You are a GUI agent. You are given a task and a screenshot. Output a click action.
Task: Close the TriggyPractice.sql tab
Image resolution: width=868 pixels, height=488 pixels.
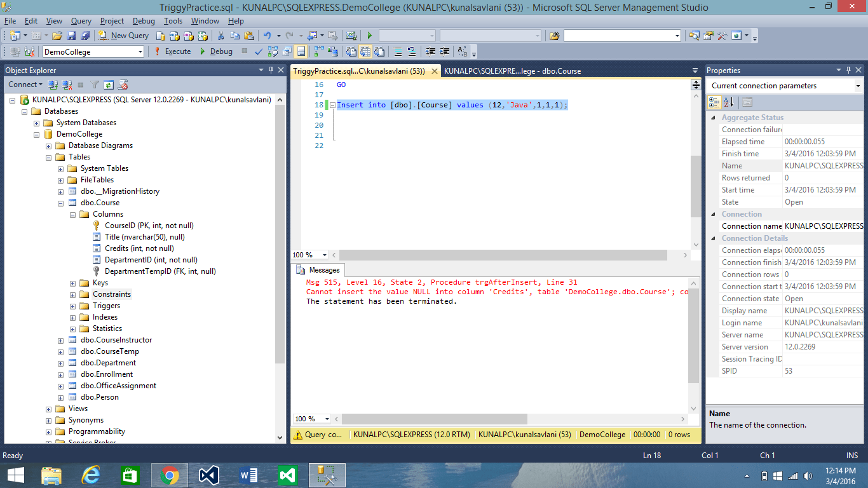[434, 71]
